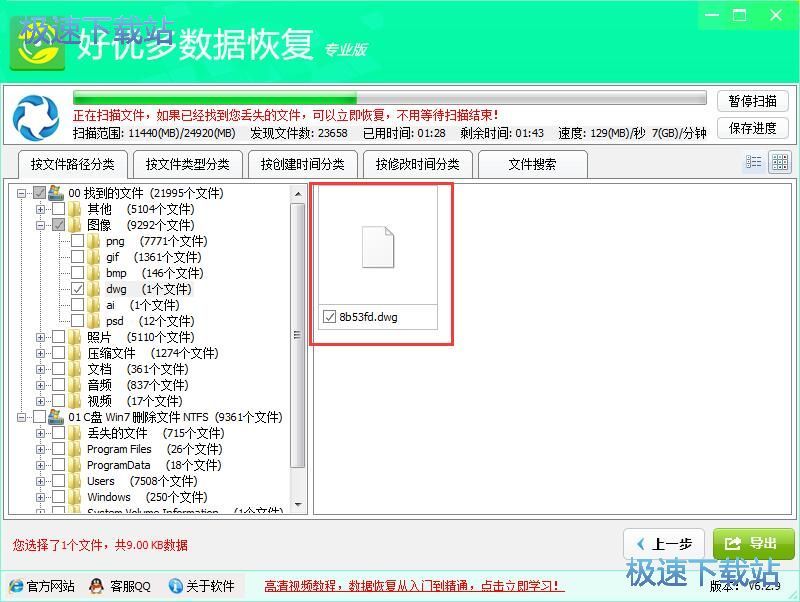Open 关于软件 info icon
Image resolution: width=800 pixels, height=602 pixels.
click(176, 586)
